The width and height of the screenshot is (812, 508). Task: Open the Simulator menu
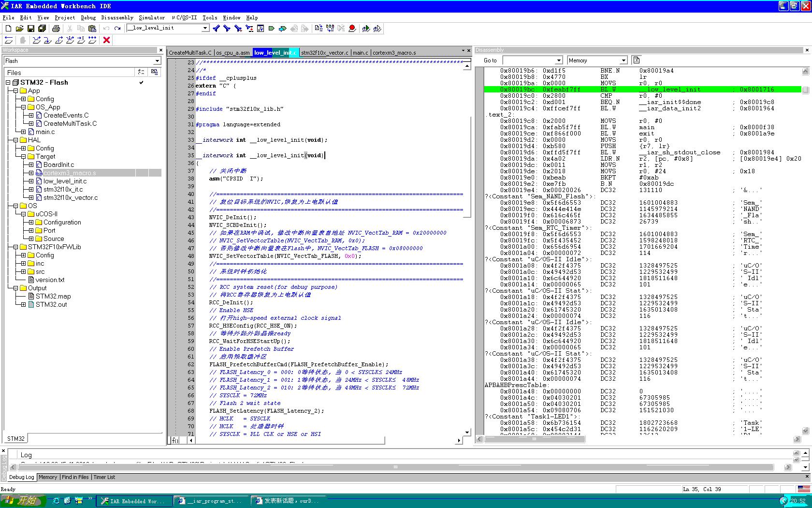tap(152, 17)
